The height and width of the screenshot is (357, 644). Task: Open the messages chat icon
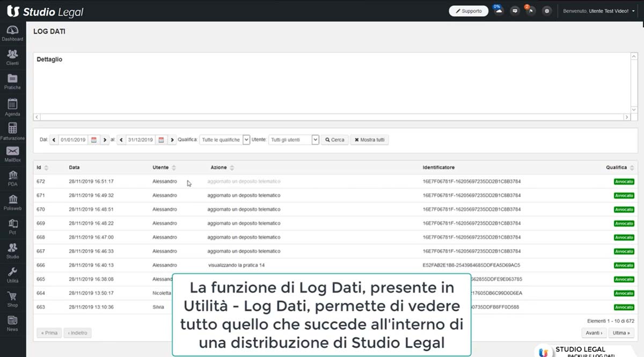[515, 11]
